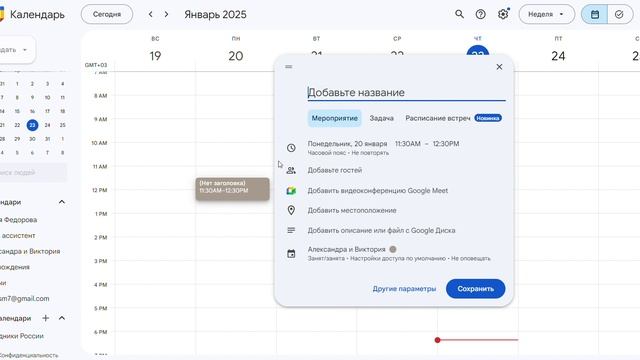Click the Сохранить button

476,289
